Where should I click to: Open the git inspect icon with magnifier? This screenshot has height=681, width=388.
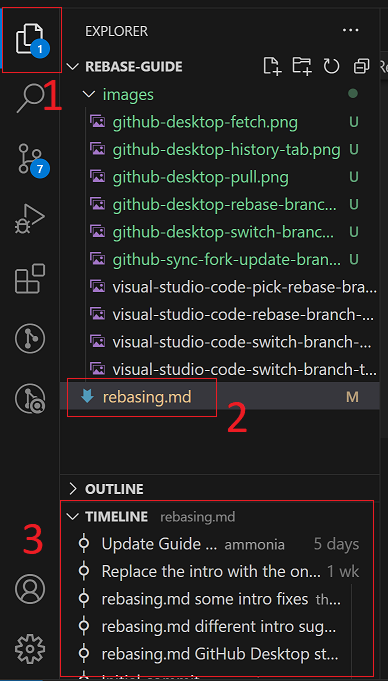30,398
